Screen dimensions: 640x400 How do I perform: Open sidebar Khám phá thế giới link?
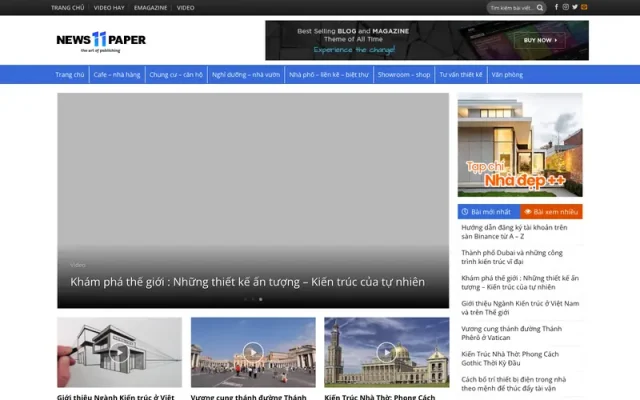pyautogui.click(x=520, y=282)
